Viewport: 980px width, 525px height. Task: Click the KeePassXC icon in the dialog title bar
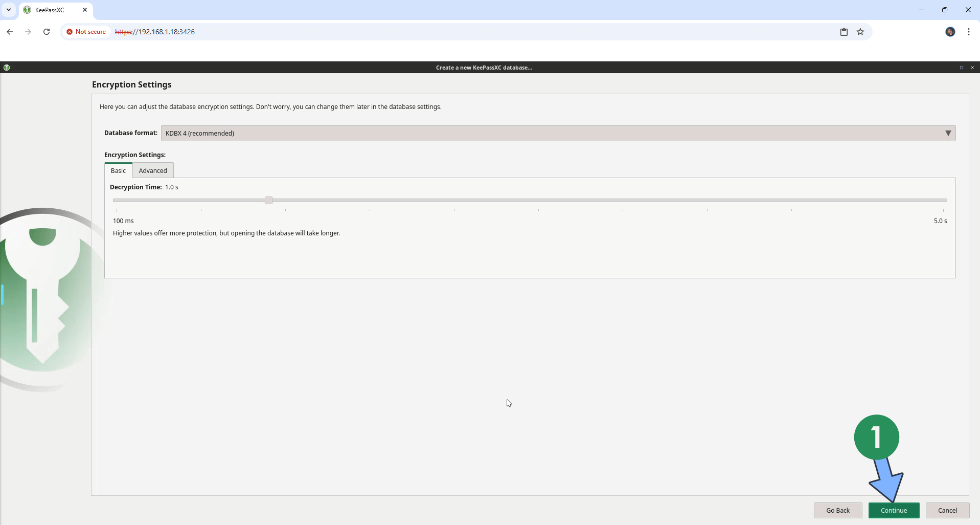tap(7, 68)
